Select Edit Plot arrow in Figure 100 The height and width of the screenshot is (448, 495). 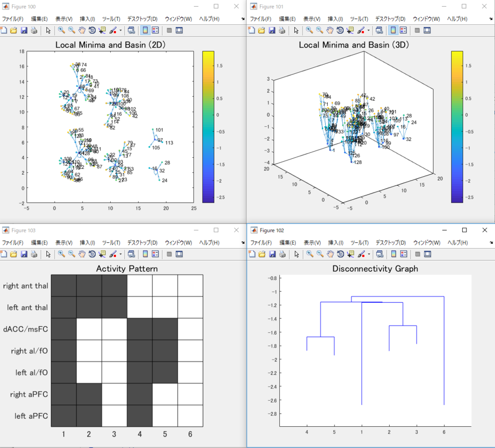tap(48, 30)
